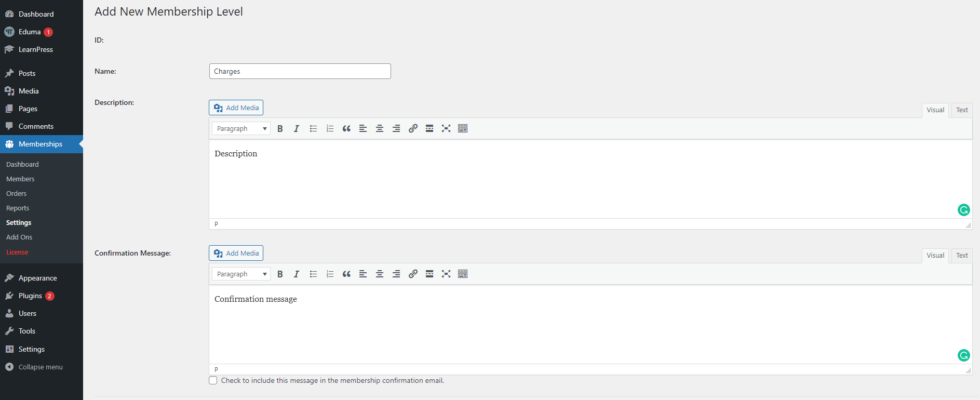Open fullscreen mode in the Description editor
This screenshot has width=980, height=400.
[446, 128]
